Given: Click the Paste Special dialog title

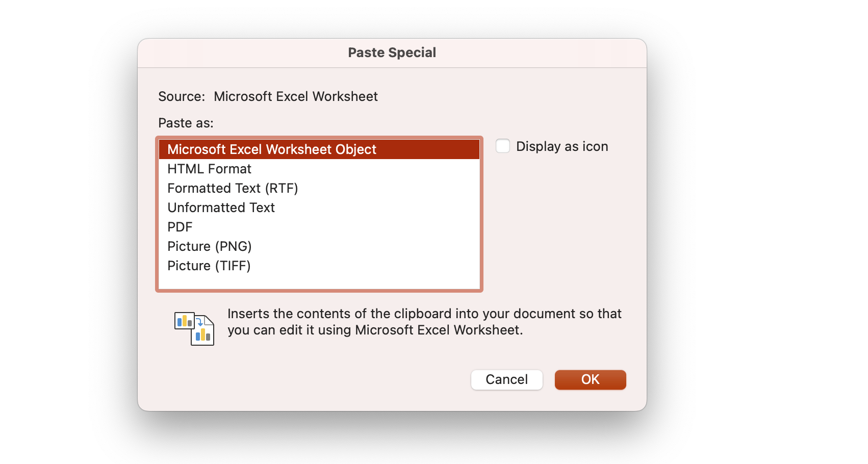Looking at the screenshot, I should coord(392,53).
